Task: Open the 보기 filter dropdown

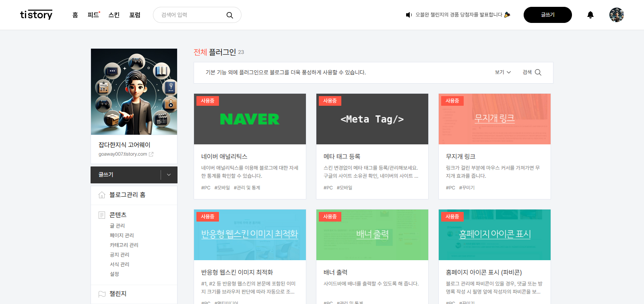Action: [503, 72]
